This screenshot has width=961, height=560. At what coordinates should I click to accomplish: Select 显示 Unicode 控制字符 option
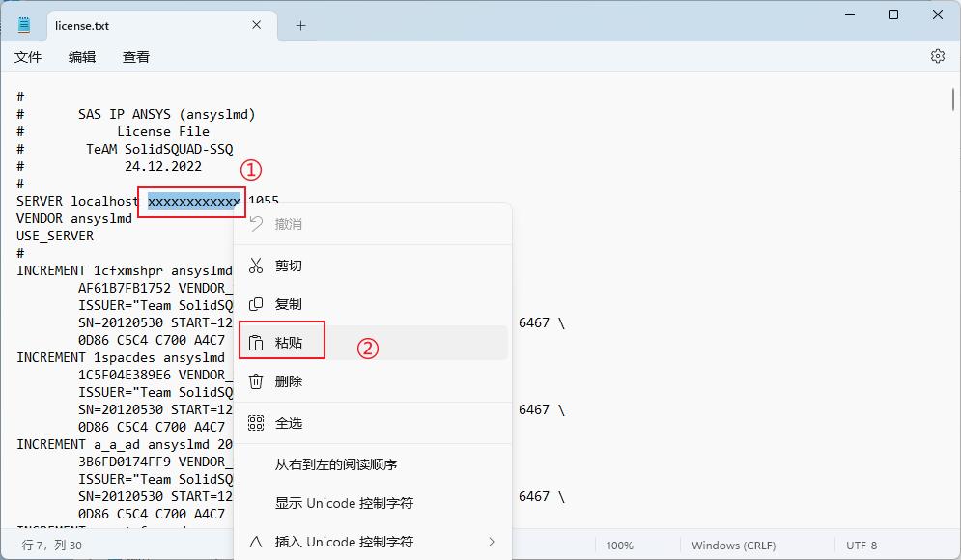373,503
